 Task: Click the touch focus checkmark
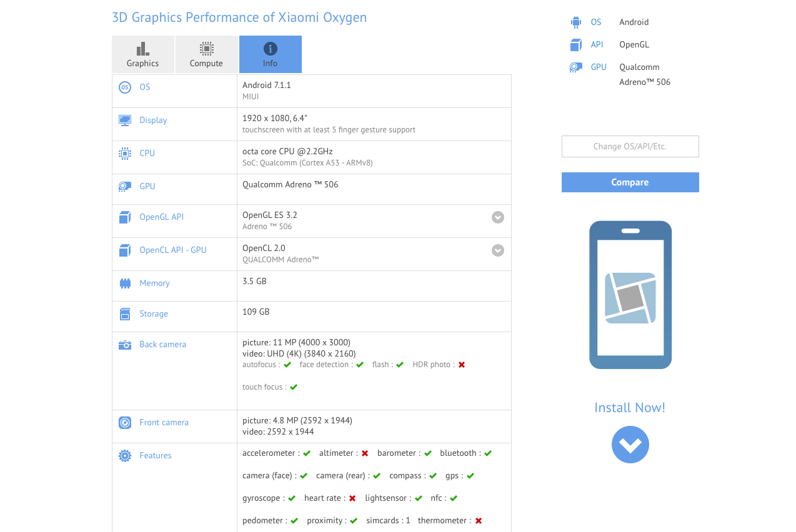click(x=294, y=387)
